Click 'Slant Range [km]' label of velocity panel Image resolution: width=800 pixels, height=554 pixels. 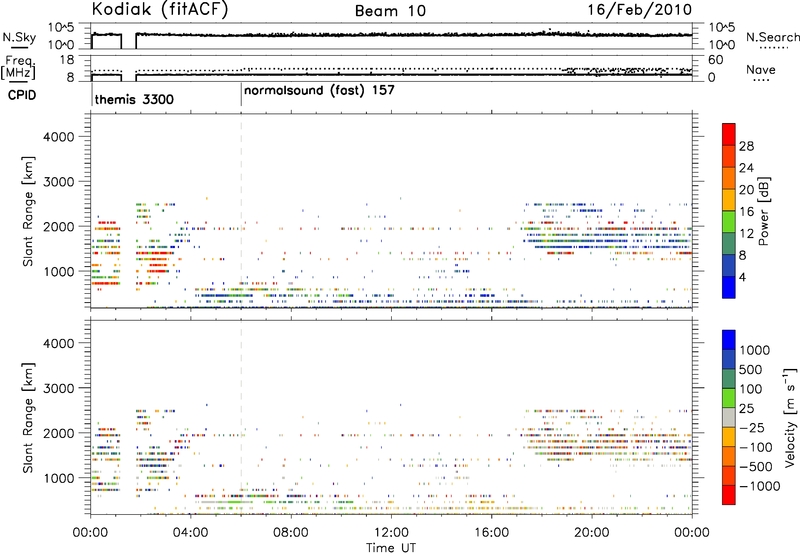click(28, 418)
